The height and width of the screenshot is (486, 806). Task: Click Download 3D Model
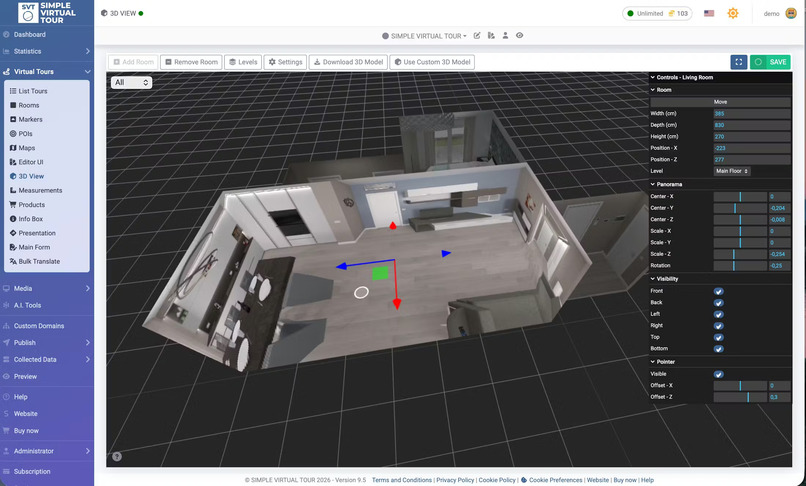tap(348, 62)
